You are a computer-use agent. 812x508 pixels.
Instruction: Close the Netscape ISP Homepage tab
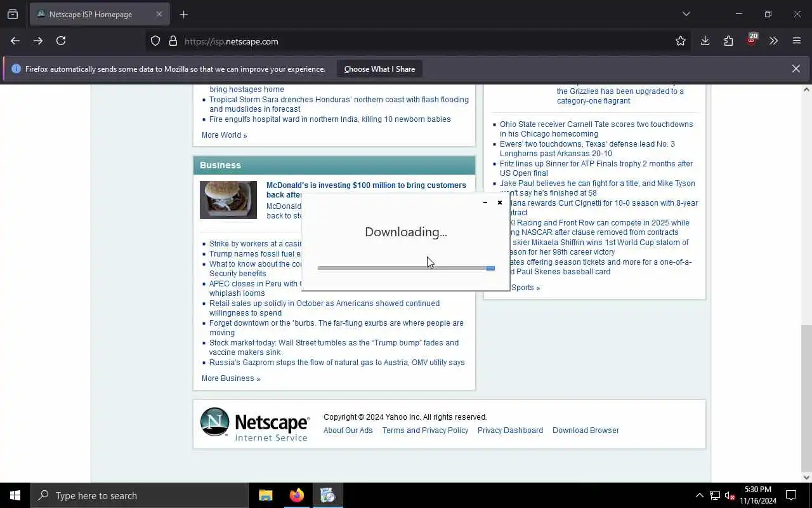pyautogui.click(x=159, y=14)
